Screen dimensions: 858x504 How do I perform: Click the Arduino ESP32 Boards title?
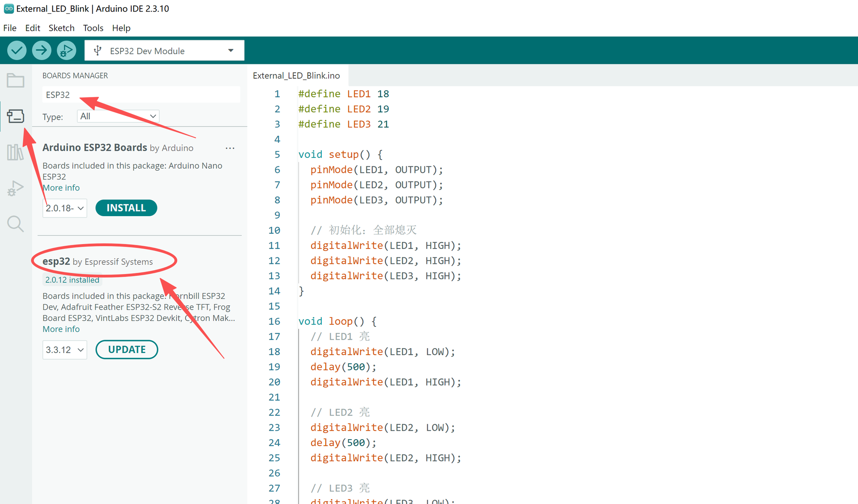95,148
